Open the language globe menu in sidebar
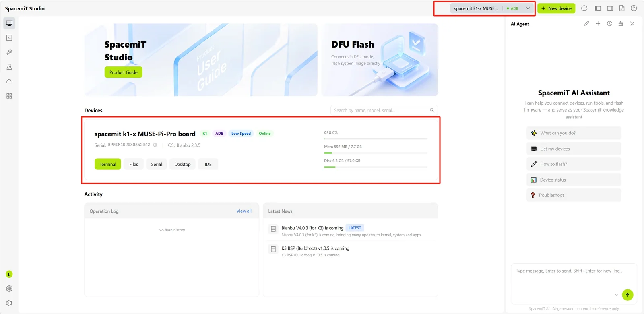The height and width of the screenshot is (314, 644). pos(9,289)
